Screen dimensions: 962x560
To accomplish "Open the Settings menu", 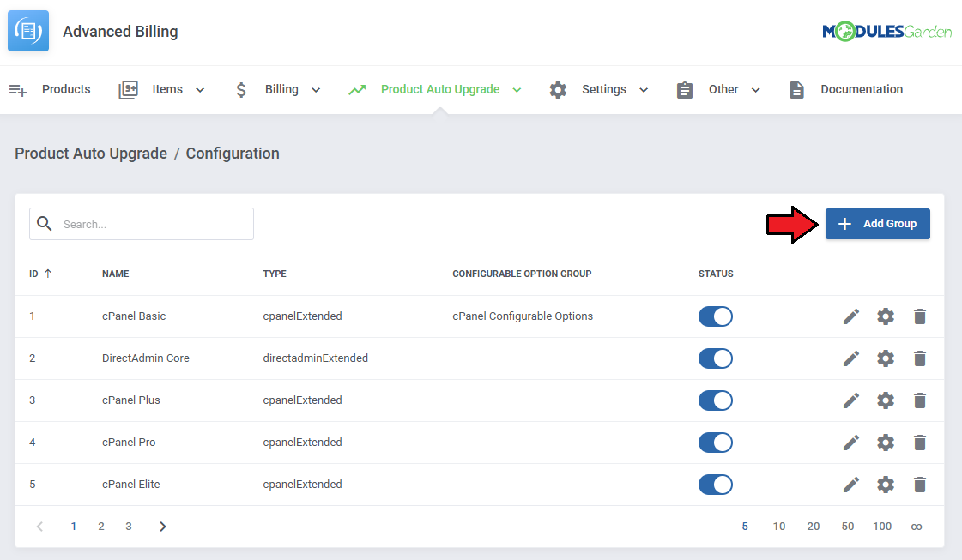I will pyautogui.click(x=604, y=89).
